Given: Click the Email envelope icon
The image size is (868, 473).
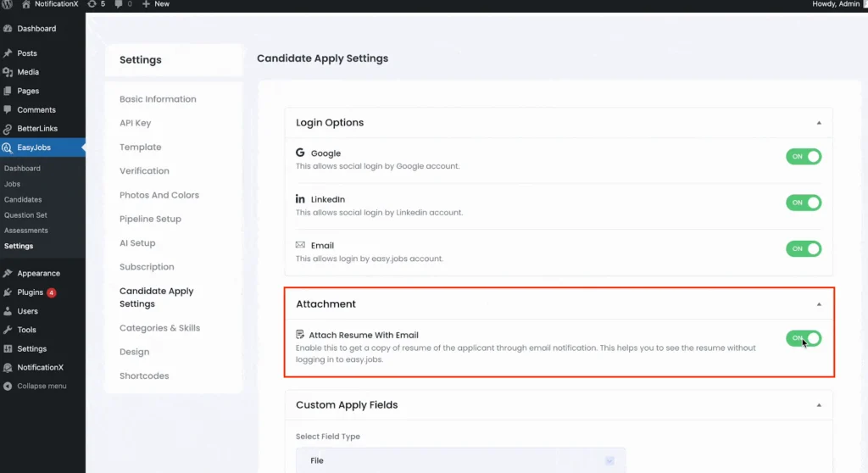Looking at the screenshot, I should point(300,245).
